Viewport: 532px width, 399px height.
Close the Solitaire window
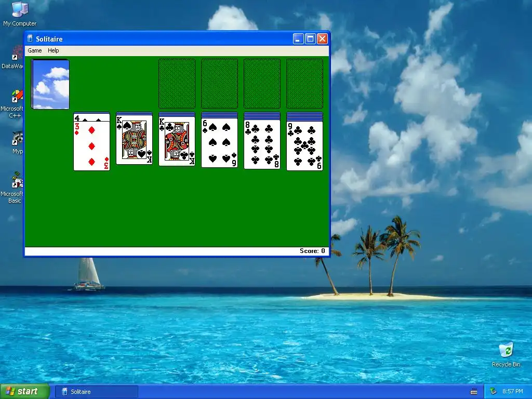[x=322, y=38]
